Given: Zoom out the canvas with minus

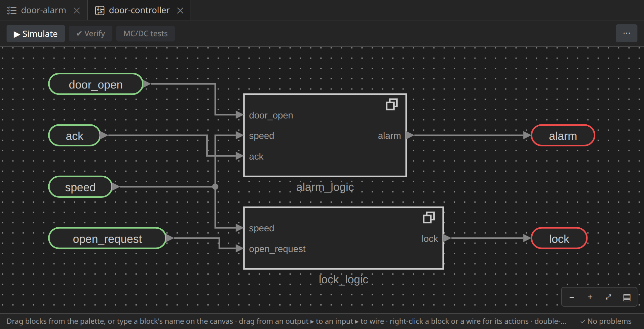Looking at the screenshot, I should (x=572, y=297).
